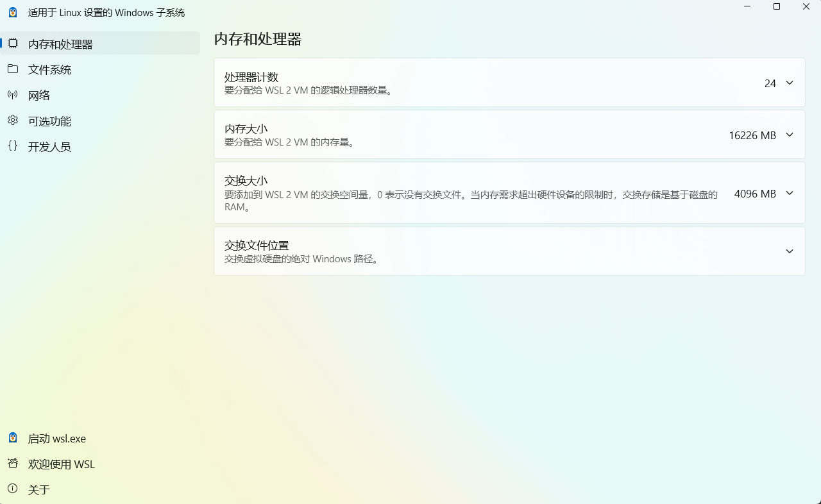Switch to the 文件系统 page

click(101, 69)
